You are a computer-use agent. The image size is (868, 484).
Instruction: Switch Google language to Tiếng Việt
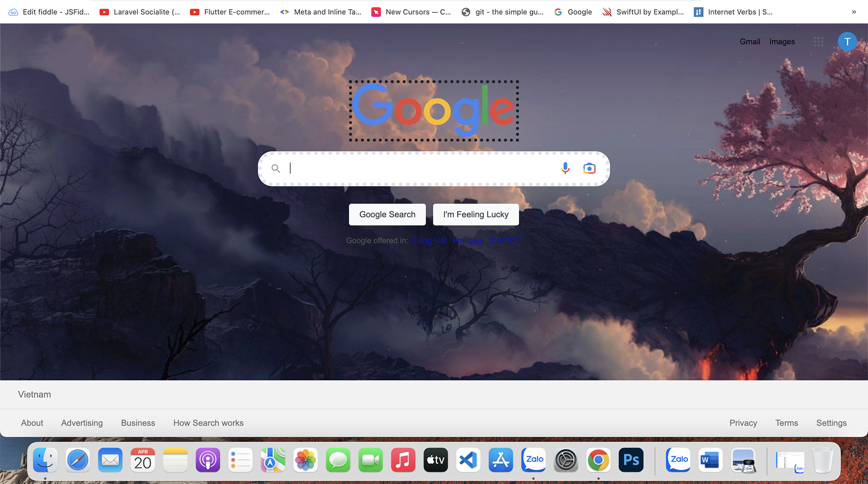(430, 241)
